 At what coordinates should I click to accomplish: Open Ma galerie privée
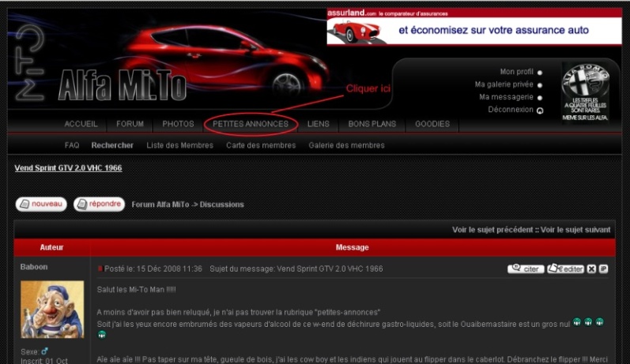click(x=504, y=84)
